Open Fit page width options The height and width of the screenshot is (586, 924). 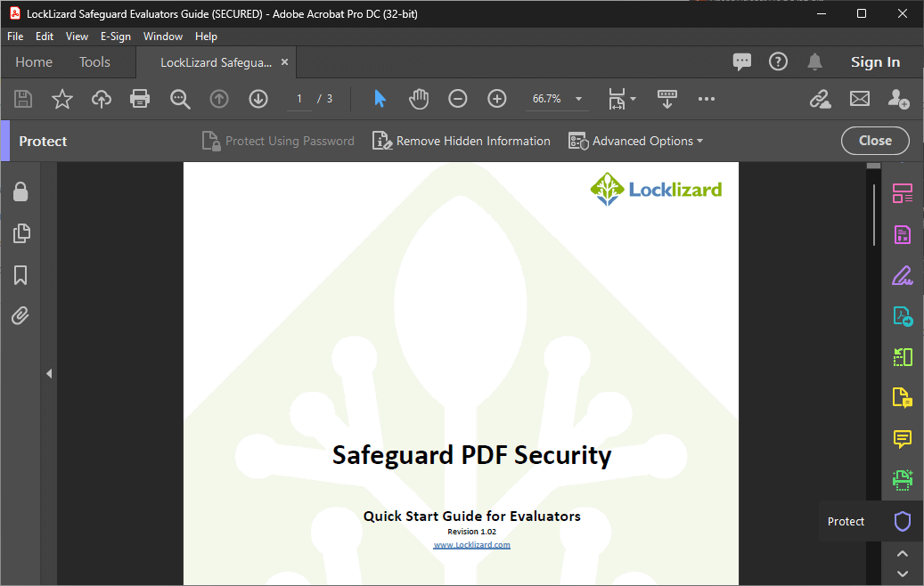(622, 99)
